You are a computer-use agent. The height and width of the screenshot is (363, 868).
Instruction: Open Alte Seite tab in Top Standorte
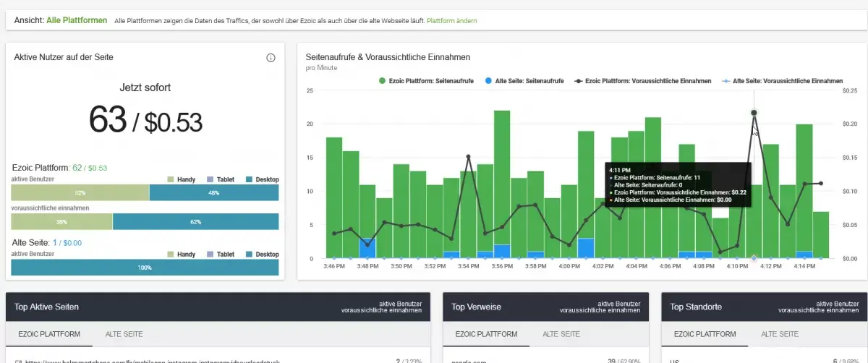point(780,334)
